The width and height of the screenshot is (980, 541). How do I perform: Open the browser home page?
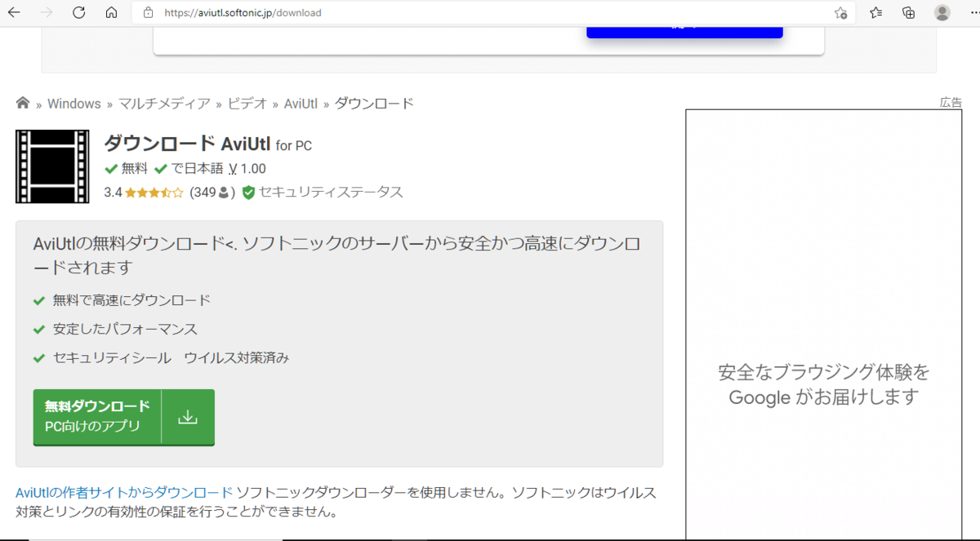pos(112,13)
